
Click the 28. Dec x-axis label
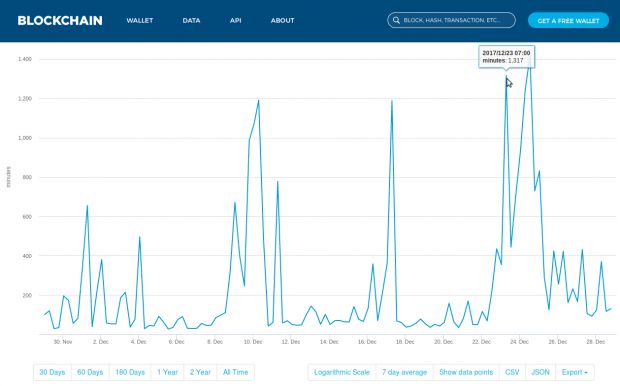pos(595,342)
